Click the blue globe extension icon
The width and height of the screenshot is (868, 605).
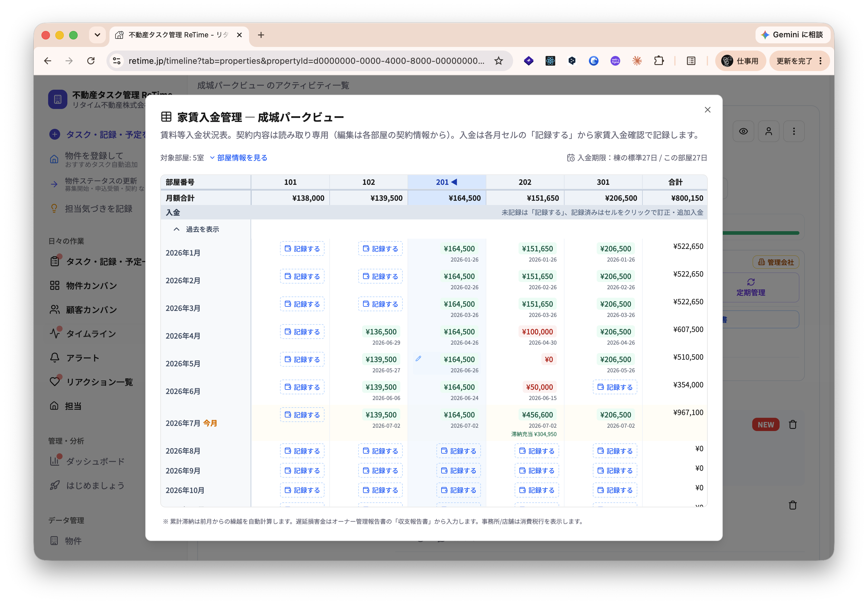tap(593, 61)
